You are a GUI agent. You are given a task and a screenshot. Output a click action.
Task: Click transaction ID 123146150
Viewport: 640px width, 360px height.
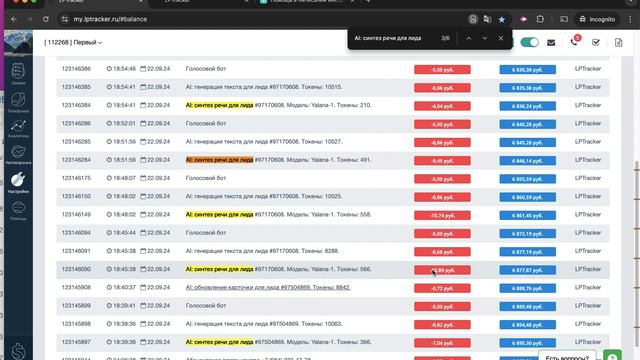click(x=76, y=196)
